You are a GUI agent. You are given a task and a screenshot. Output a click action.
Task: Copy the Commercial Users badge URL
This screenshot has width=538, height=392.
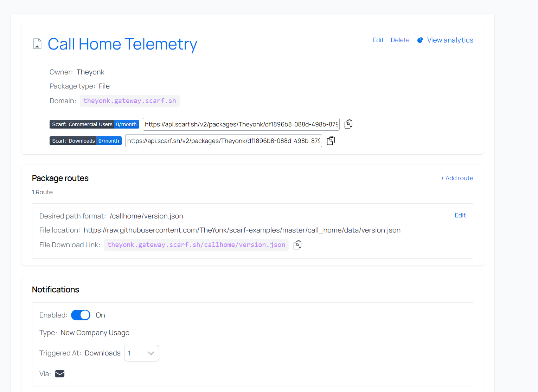(348, 124)
